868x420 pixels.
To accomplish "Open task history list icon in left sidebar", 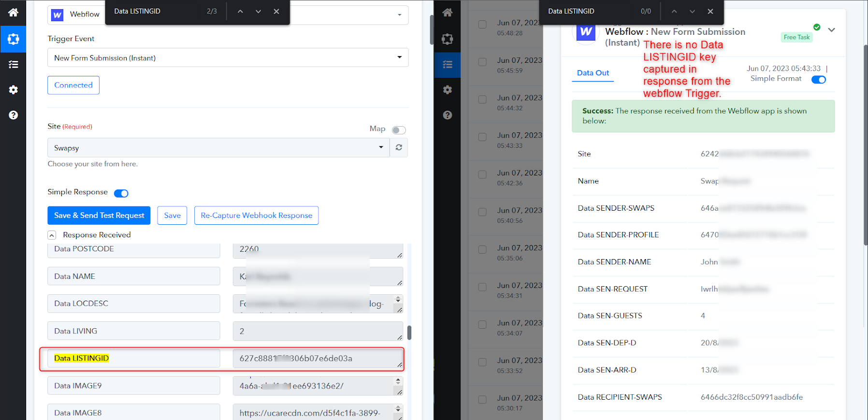I will (x=13, y=64).
